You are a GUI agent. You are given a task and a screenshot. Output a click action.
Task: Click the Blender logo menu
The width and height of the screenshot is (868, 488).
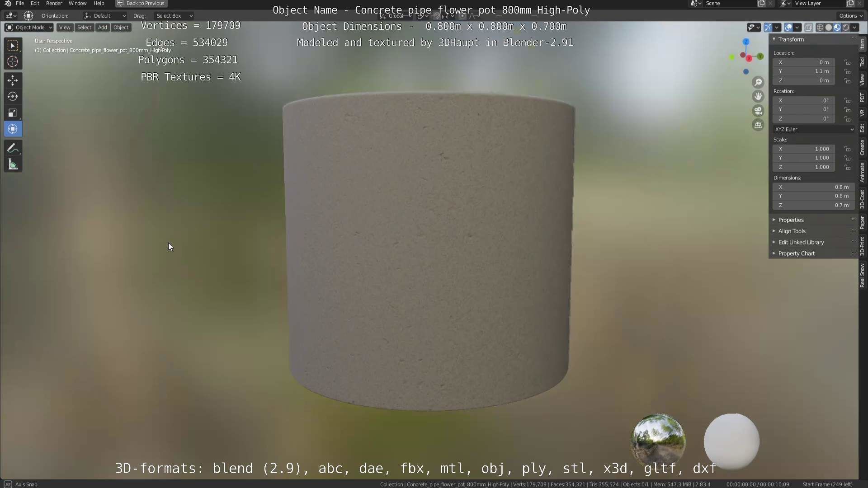[8, 3]
